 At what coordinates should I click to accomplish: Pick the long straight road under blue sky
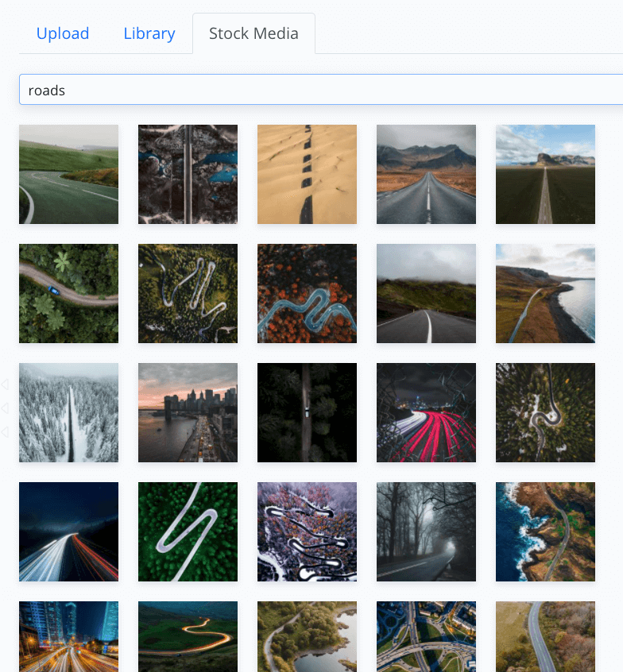[x=545, y=175]
